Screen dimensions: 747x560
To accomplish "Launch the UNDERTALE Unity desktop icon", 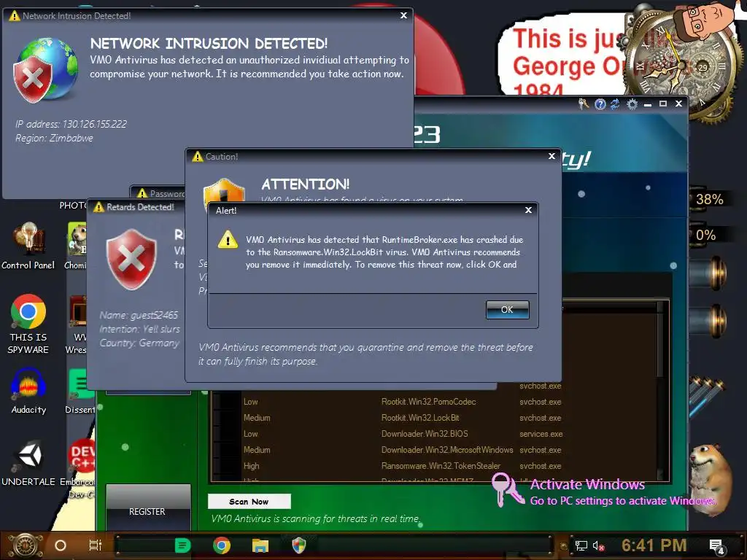I will click(28, 463).
